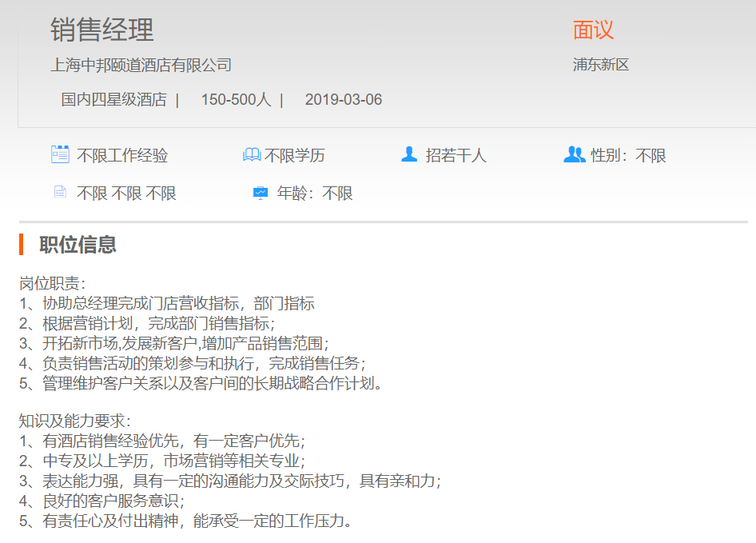Click the single person headcount icon
756x543 pixels.
pos(409,154)
